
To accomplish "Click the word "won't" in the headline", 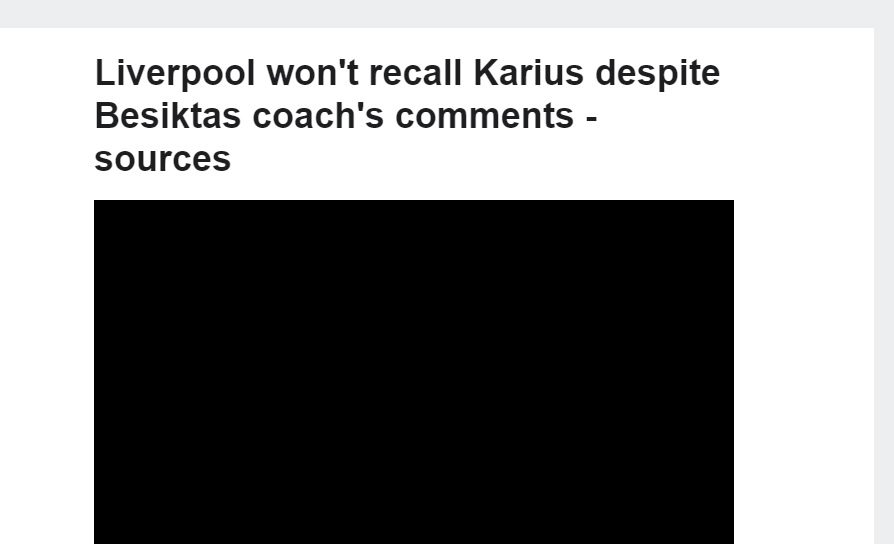I will click(312, 73).
